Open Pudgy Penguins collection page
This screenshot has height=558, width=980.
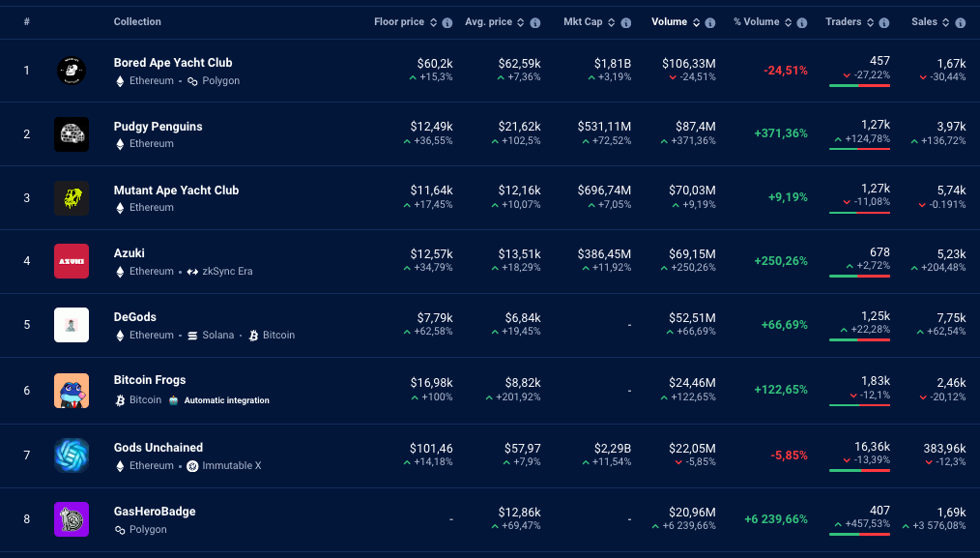coord(159,127)
